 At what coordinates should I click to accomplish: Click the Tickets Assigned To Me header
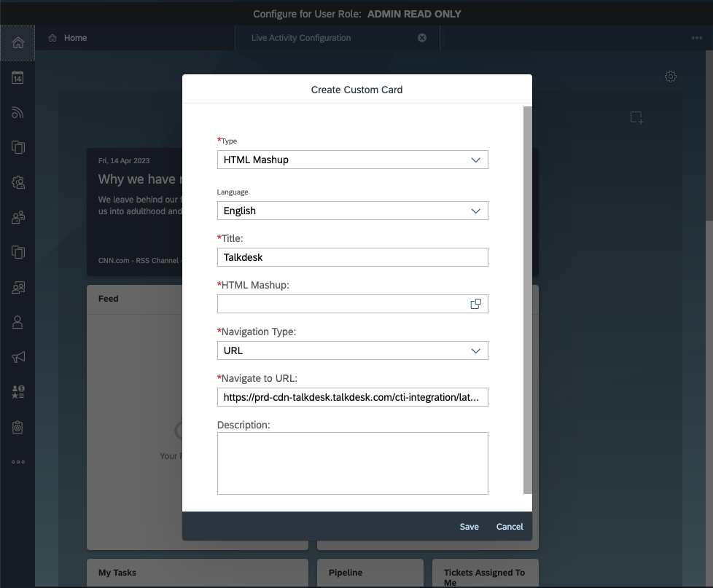pos(484,577)
